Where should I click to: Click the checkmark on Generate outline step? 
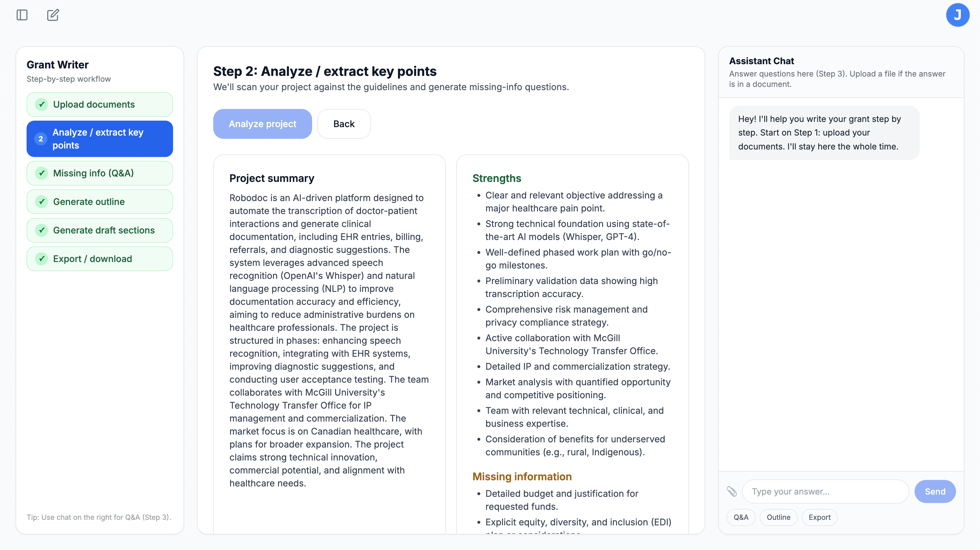click(x=42, y=202)
